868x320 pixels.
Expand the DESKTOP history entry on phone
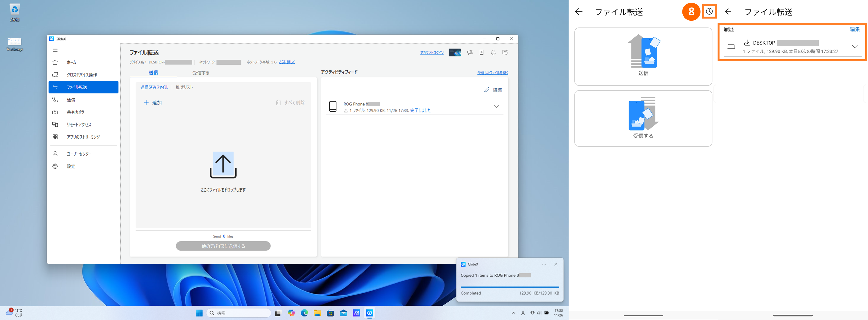click(x=855, y=47)
